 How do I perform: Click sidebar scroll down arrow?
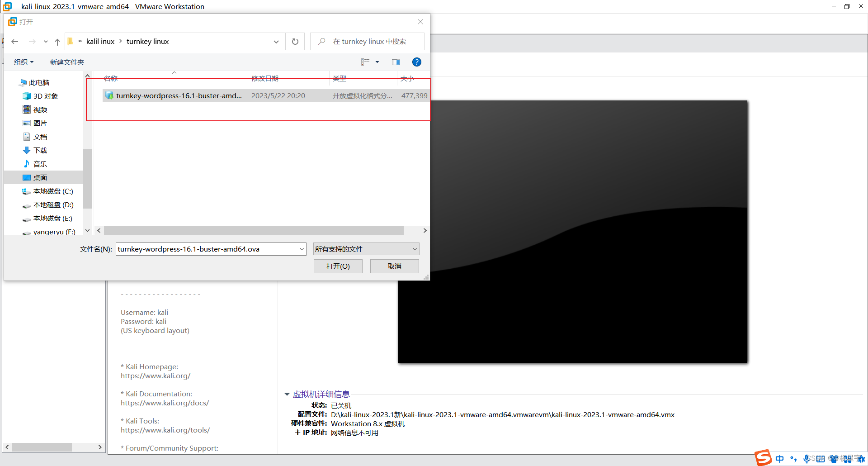coord(87,230)
